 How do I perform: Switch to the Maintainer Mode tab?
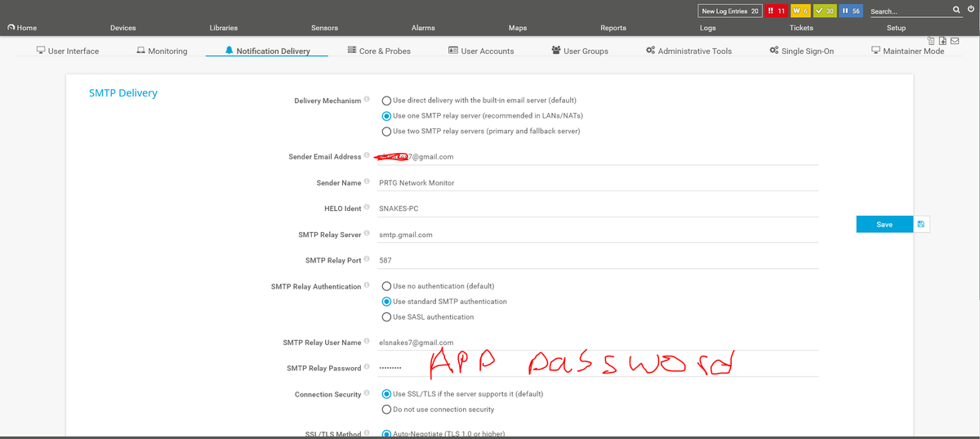tap(907, 51)
